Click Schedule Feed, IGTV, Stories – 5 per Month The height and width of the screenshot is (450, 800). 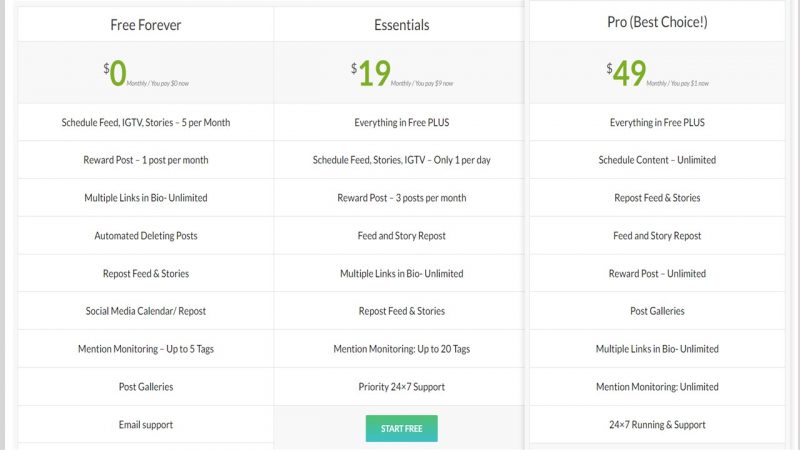click(145, 122)
